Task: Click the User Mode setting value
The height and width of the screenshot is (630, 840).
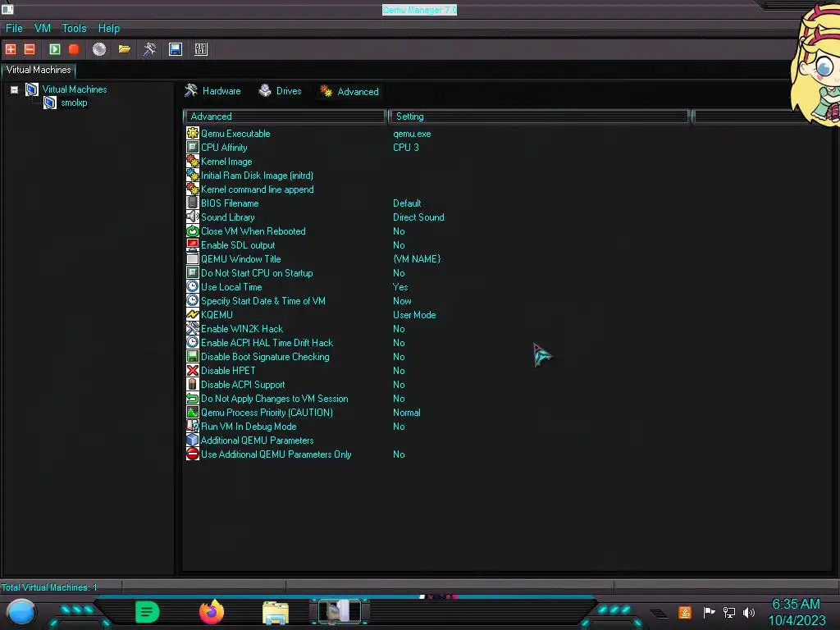Action: tap(414, 314)
